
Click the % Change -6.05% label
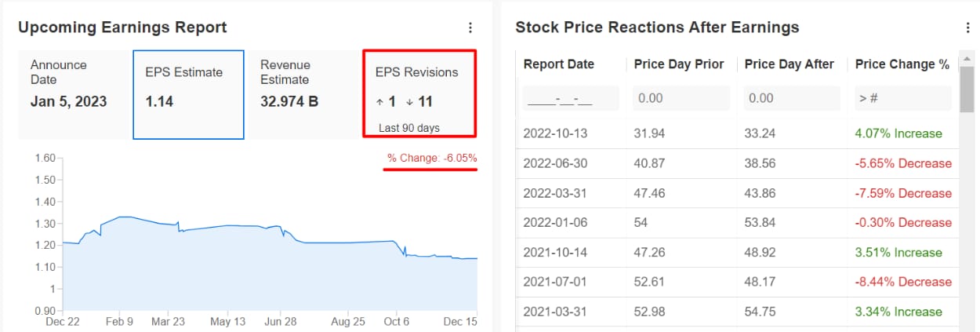pos(432,159)
